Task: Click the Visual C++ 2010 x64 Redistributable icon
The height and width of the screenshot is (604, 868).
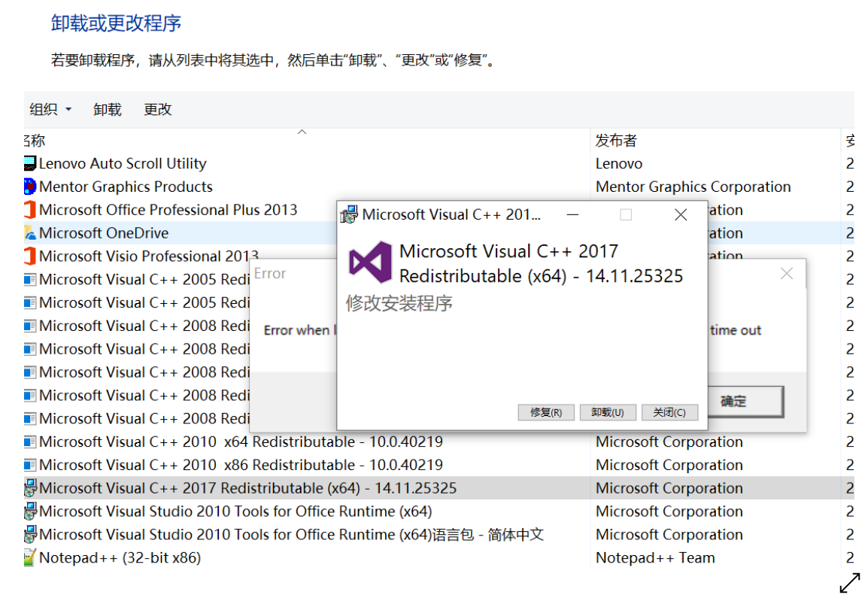Action: click(x=30, y=442)
